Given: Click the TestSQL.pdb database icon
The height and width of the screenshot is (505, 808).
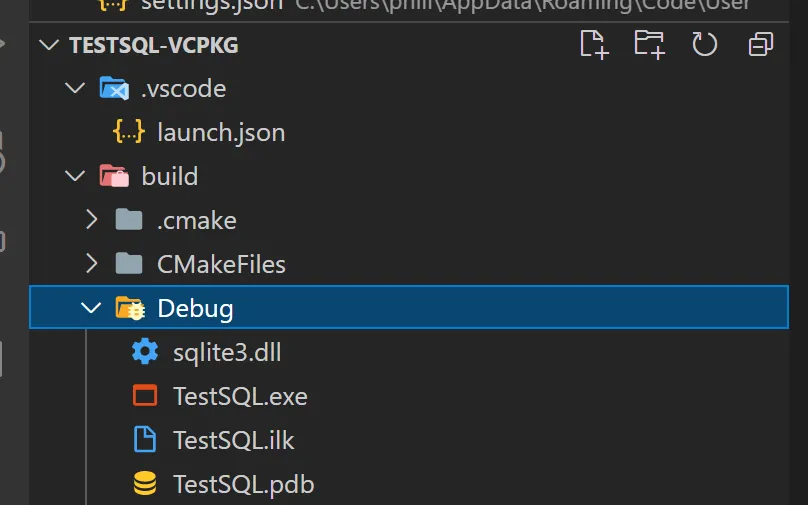Looking at the screenshot, I should (145, 483).
